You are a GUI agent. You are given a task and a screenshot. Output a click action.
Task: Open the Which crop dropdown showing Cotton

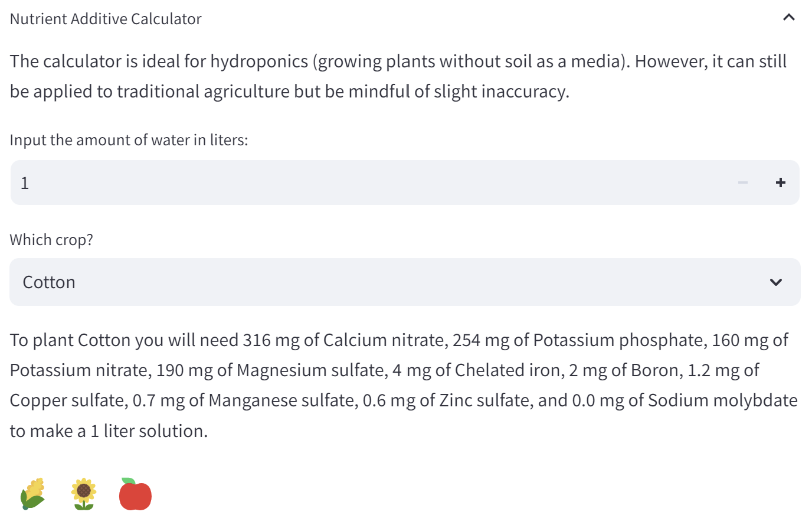405,282
